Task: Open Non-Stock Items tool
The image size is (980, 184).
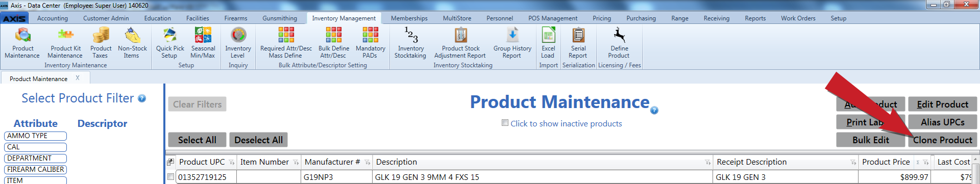Action: click(x=132, y=43)
